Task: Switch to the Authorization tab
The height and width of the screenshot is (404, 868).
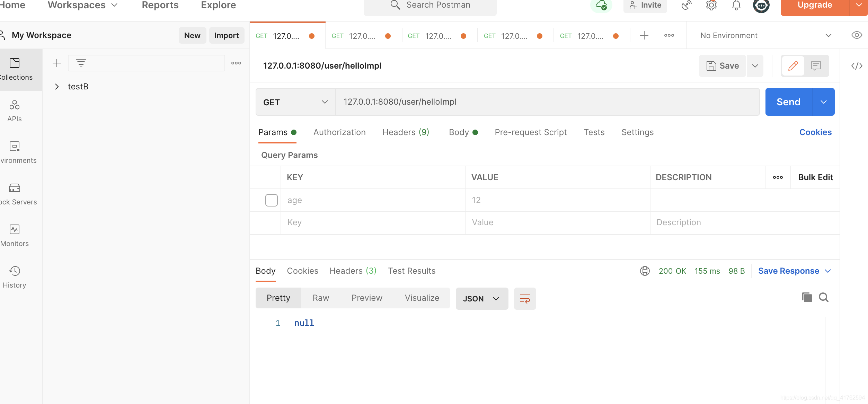Action: (x=339, y=132)
